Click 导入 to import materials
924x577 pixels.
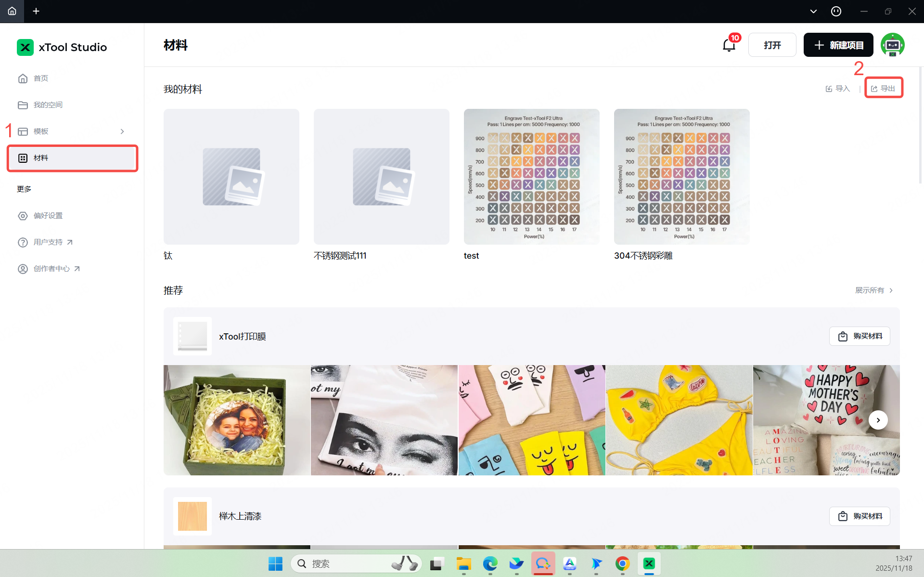[838, 88]
